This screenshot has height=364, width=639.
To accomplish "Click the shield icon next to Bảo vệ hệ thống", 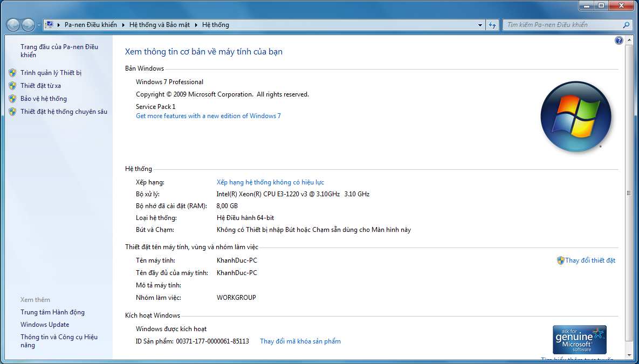I will pos(12,99).
